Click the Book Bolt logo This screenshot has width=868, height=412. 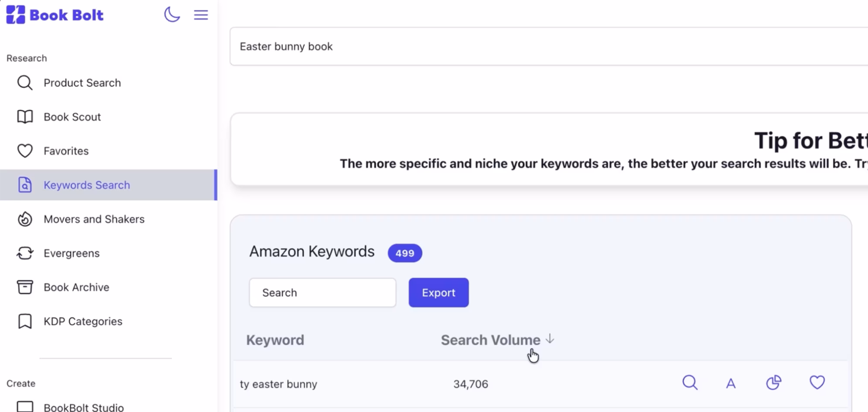click(x=55, y=15)
